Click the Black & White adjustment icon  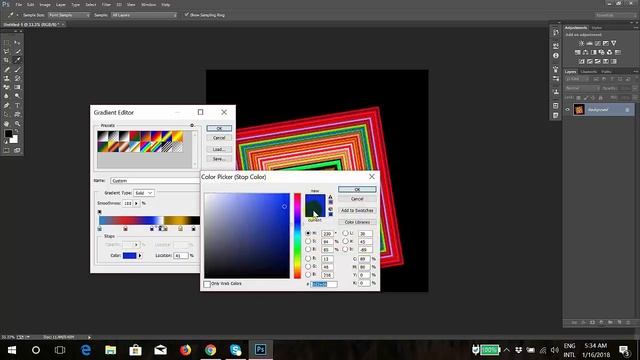point(593,52)
